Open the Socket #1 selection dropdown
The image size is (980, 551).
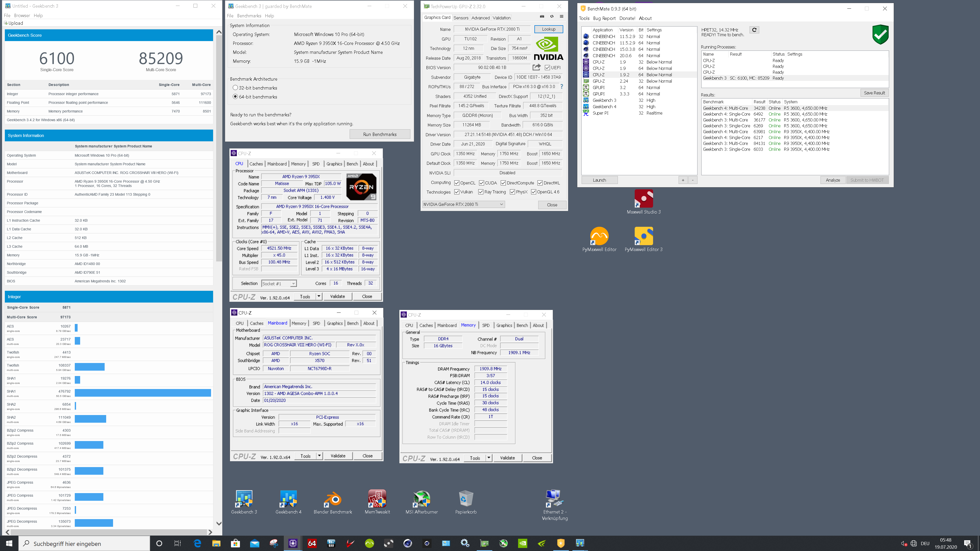click(279, 284)
